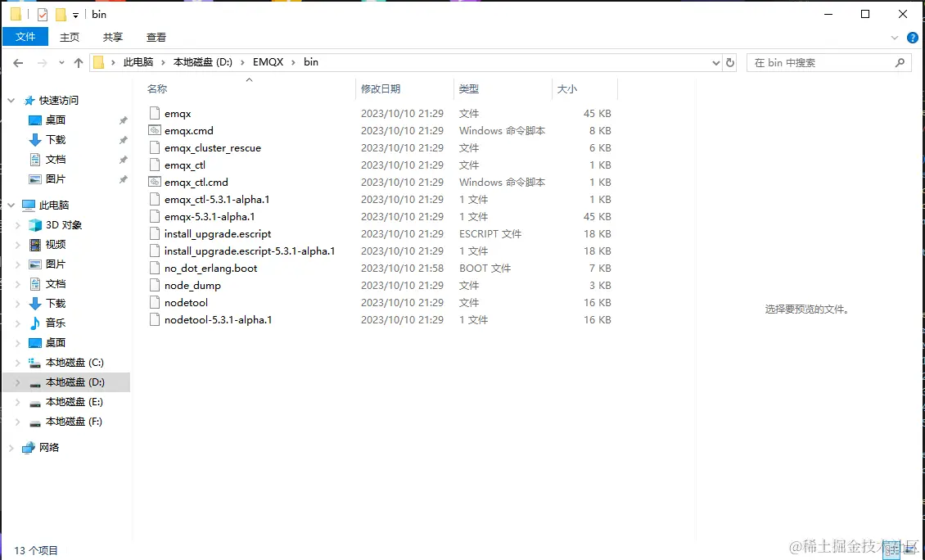Screen dimensions: 925x560
Task: Collapse the 此电脑 tree node
Action: tap(11, 205)
